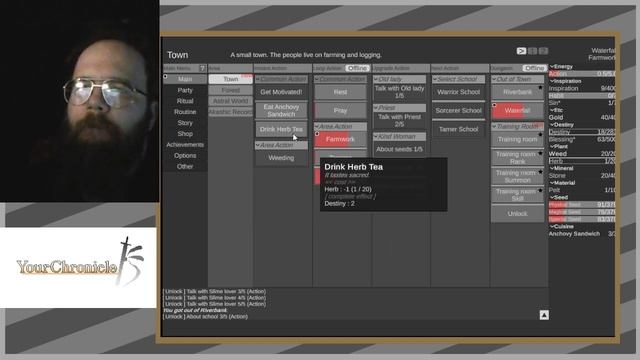Viewport: 640px width, 360px height.
Task: Collapse the Training Room dungeon group
Action: tap(518, 127)
